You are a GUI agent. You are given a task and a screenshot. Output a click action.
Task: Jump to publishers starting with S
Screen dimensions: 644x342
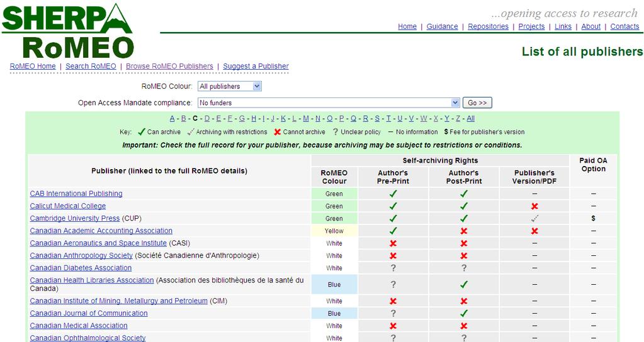(377, 119)
